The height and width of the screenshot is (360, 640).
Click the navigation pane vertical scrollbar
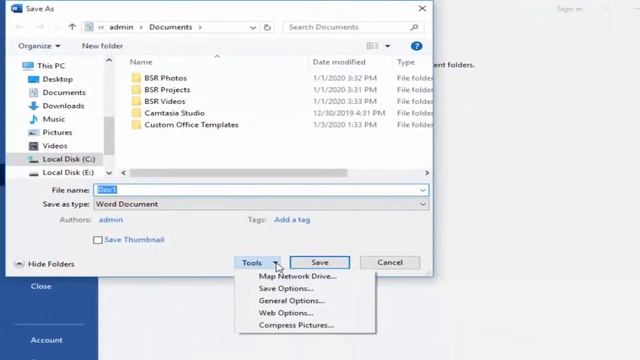109,136
